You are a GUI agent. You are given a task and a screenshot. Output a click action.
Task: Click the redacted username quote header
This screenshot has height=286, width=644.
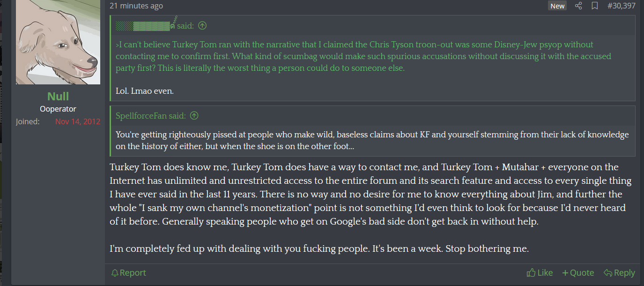tap(155, 26)
